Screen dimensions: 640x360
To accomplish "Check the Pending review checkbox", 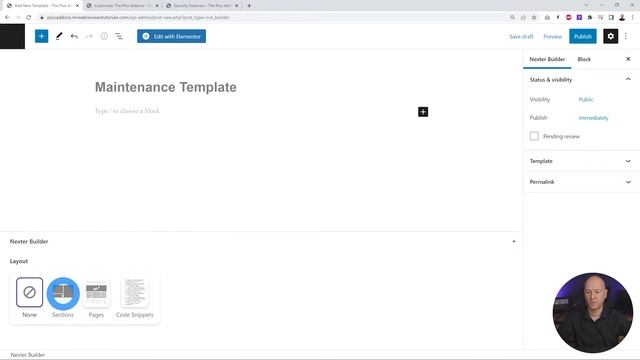I will [x=534, y=136].
